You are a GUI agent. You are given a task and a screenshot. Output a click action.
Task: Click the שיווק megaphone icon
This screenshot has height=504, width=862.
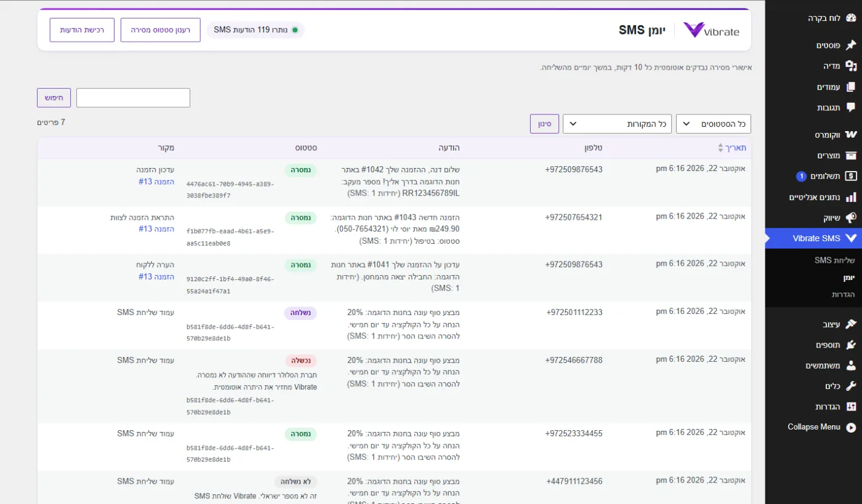point(851,218)
